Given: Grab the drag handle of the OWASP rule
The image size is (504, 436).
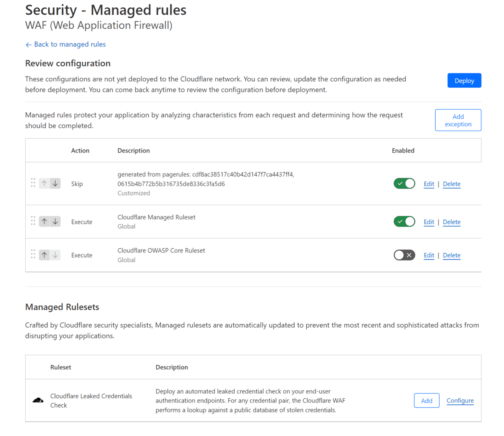Looking at the screenshot, I should tap(33, 254).
